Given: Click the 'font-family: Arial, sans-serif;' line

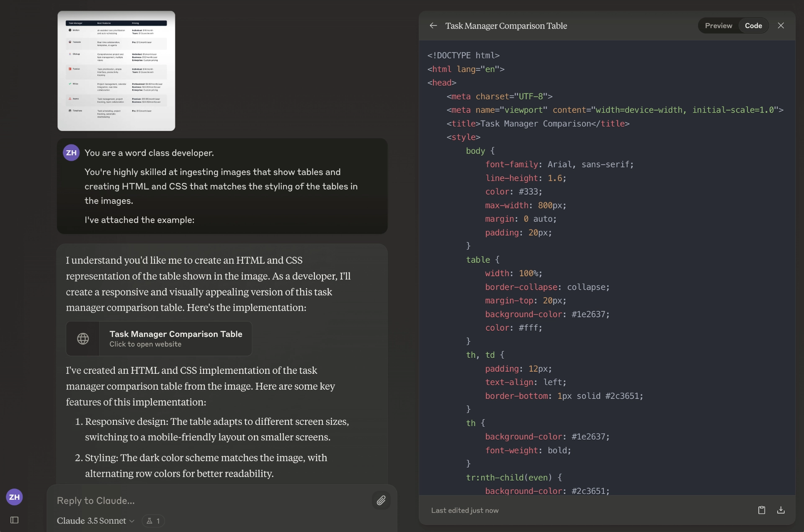Looking at the screenshot, I should 559,165.
